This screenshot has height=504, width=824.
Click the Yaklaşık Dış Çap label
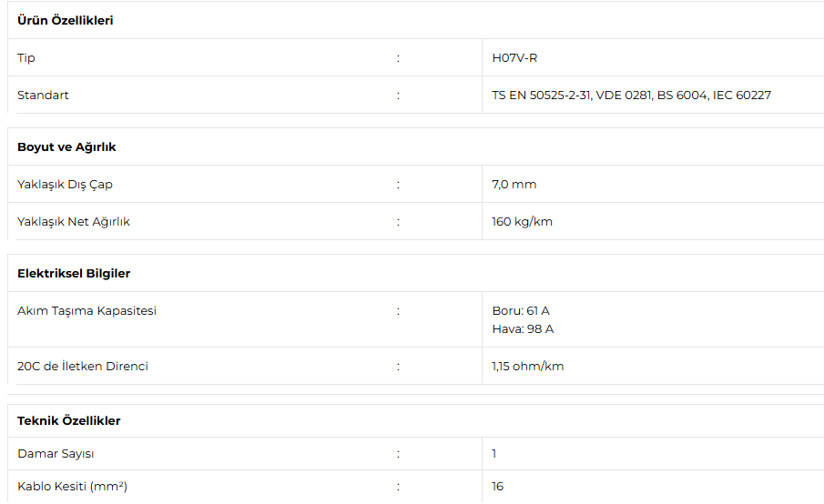[66, 185]
